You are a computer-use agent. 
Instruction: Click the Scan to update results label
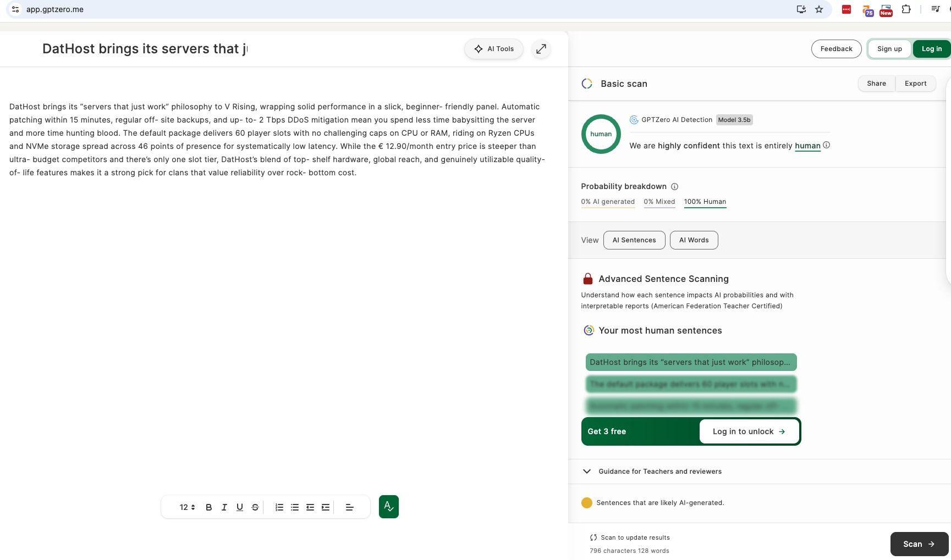coord(635,537)
